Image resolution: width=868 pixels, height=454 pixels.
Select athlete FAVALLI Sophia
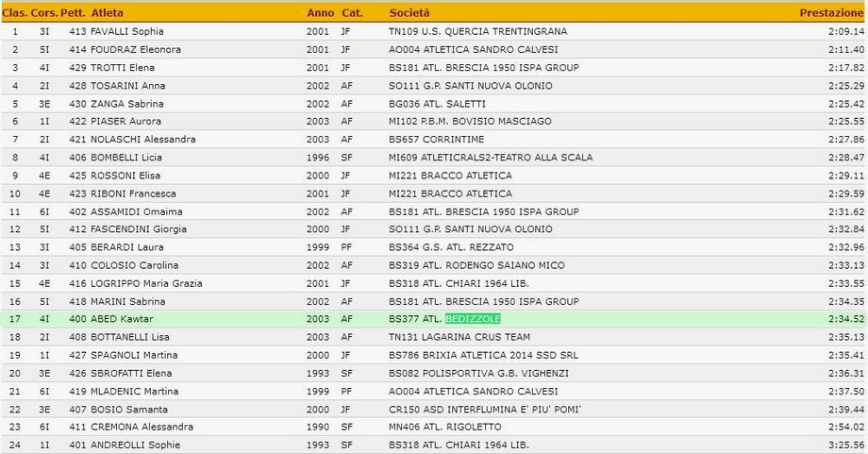(x=126, y=31)
